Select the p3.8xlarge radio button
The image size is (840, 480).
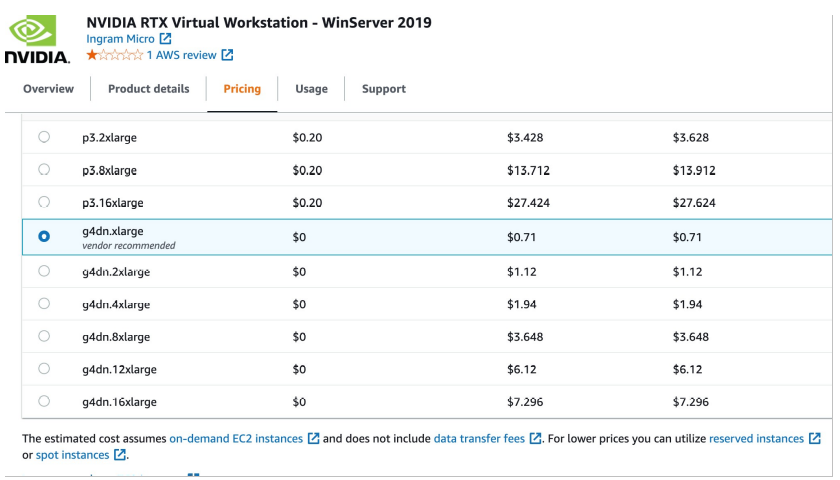pyautogui.click(x=44, y=169)
